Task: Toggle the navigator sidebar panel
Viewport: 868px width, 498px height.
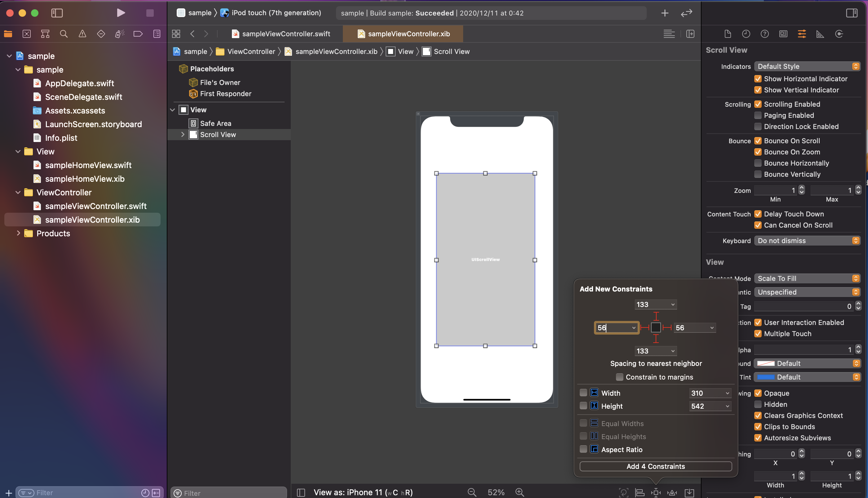Action: click(x=57, y=13)
